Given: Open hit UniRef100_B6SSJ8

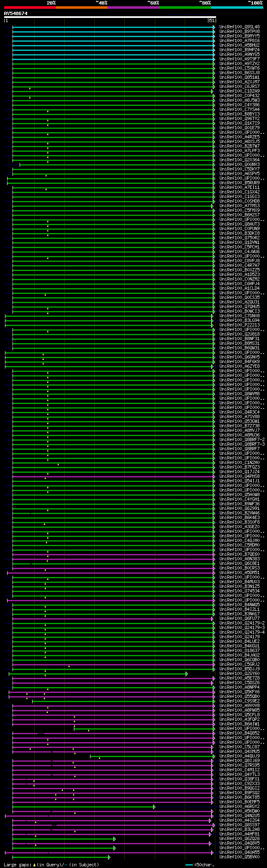Looking at the screenshot, I should click(x=239, y=73).
